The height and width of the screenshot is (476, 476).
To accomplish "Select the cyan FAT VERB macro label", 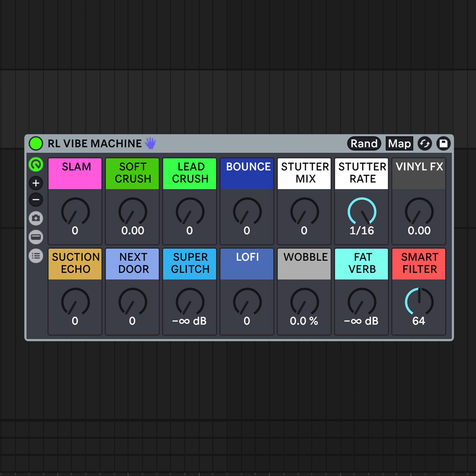I will pos(362,263).
